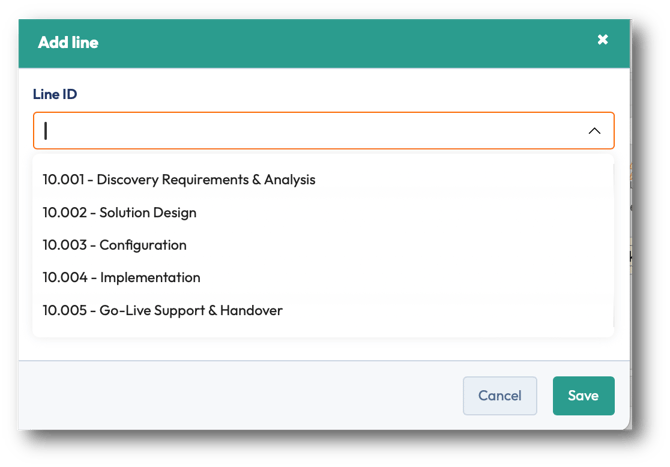This screenshot has width=670, height=467.
Task: Choose 10.005 - Go-Live Support & Handover
Action: point(163,310)
